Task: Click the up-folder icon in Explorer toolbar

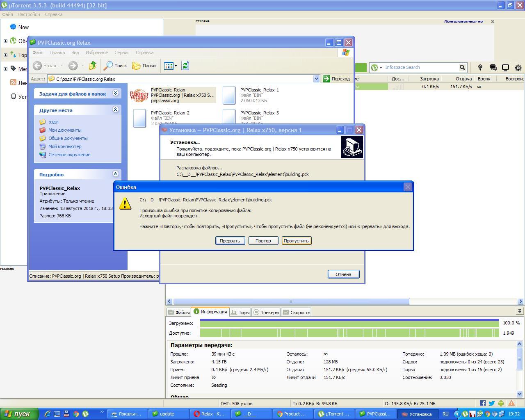Action: pos(93,66)
